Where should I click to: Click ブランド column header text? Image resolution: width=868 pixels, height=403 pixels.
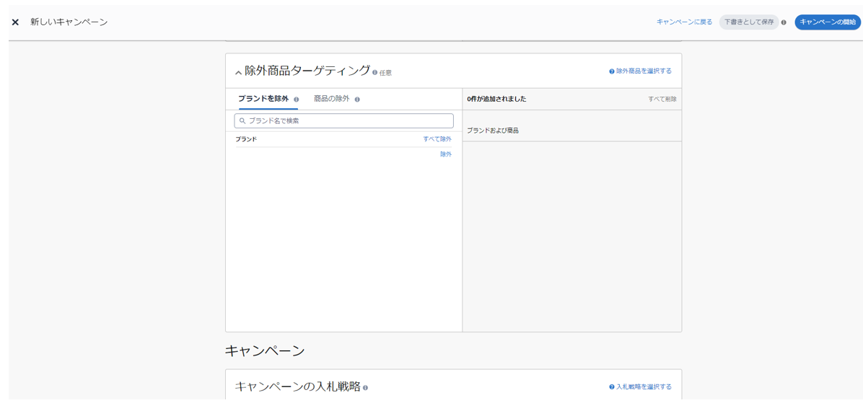pyautogui.click(x=246, y=139)
